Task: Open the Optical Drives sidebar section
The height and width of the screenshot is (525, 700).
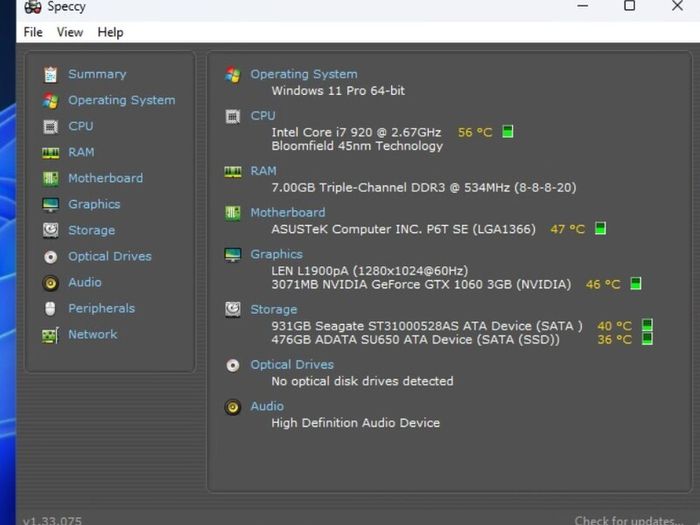Action: [110, 256]
